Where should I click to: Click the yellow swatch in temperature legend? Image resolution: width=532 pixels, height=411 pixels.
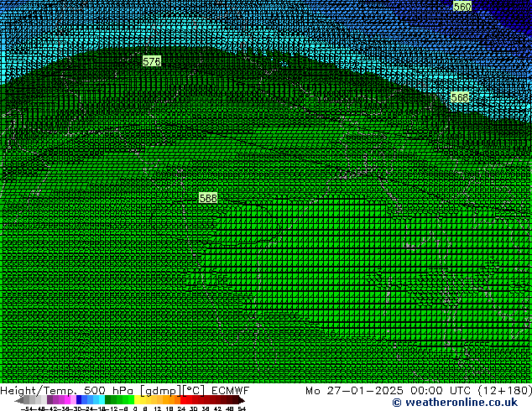pos(141,400)
